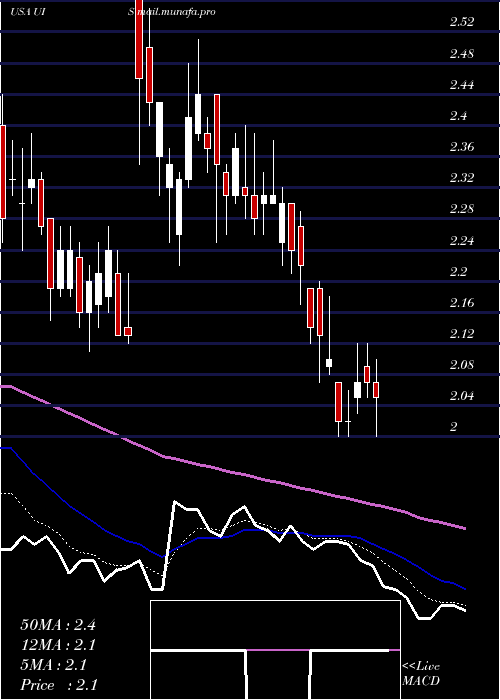Click the munafa.pro watermark text
The width and height of the screenshot is (500, 700).
(172, 12)
